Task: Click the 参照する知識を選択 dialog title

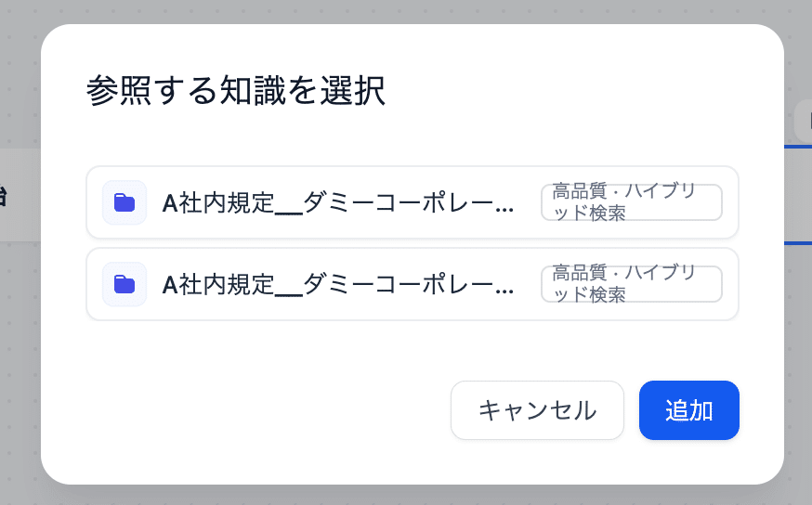Action: pos(235,93)
